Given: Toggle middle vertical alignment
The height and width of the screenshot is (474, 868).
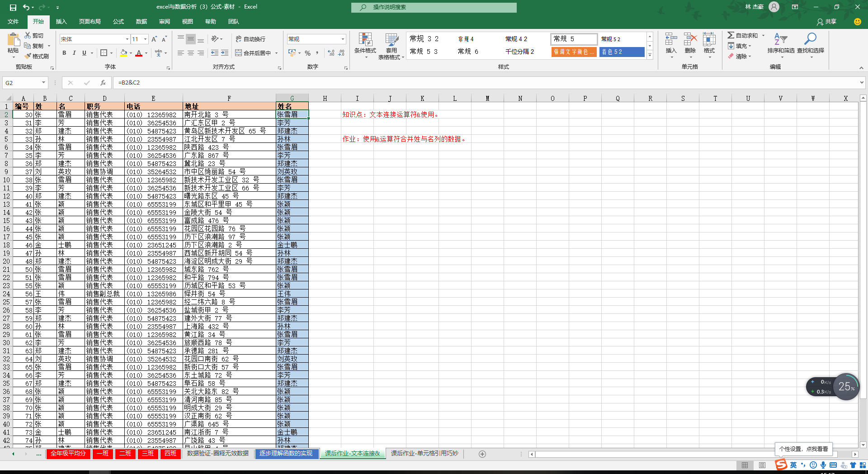Looking at the screenshot, I should (191, 39).
